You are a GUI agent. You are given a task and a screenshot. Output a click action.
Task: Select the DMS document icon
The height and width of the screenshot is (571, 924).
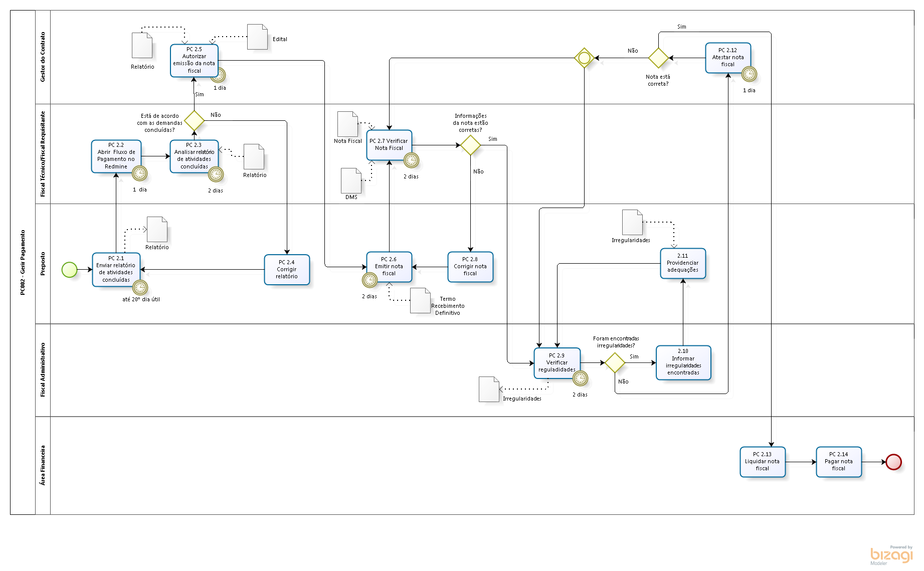tap(351, 181)
